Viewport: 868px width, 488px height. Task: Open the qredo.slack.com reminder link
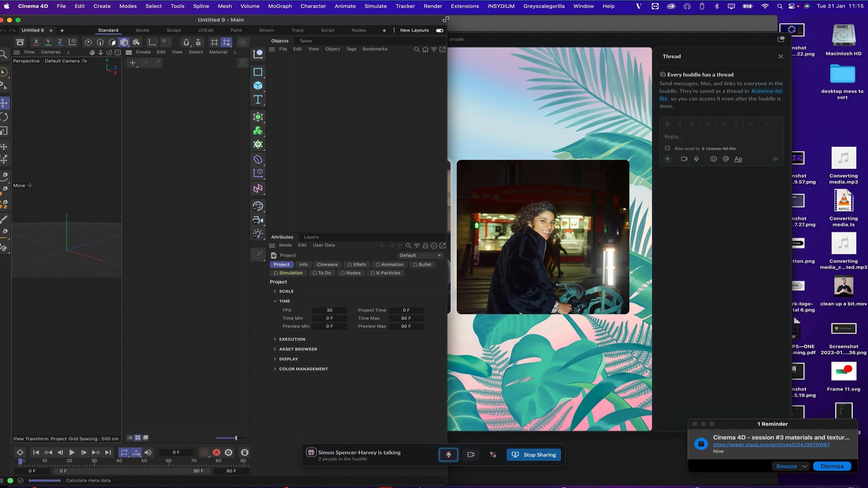[771, 445]
